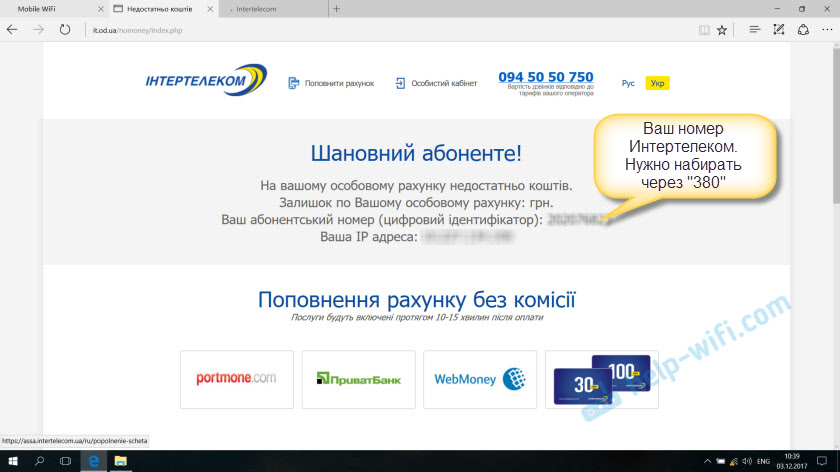The height and width of the screenshot is (472, 840).
Task: Switch to the Mobile WiFi tab
Action: click(x=50, y=8)
